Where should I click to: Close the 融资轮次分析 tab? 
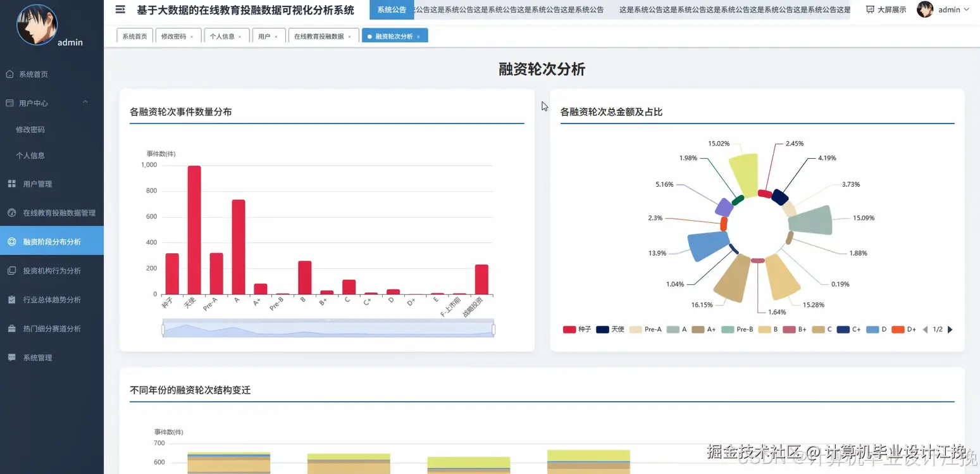click(418, 37)
